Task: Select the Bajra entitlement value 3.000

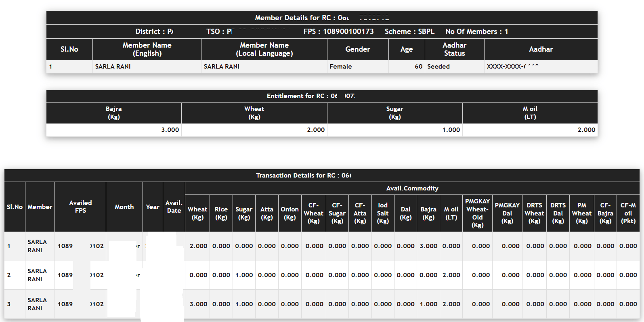Action: click(170, 130)
